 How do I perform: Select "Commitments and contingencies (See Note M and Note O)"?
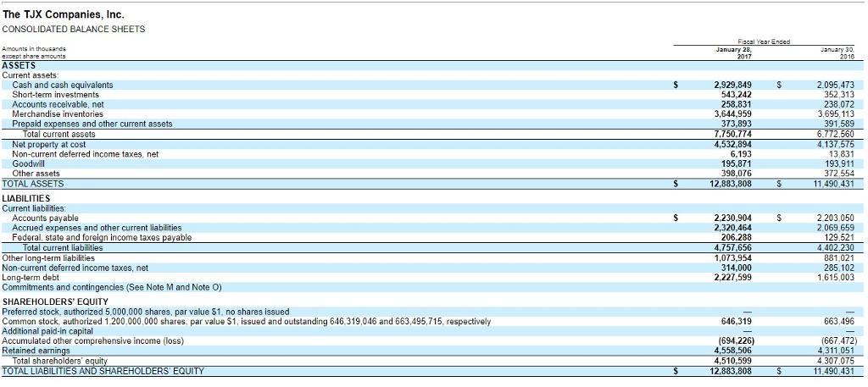coord(112,287)
